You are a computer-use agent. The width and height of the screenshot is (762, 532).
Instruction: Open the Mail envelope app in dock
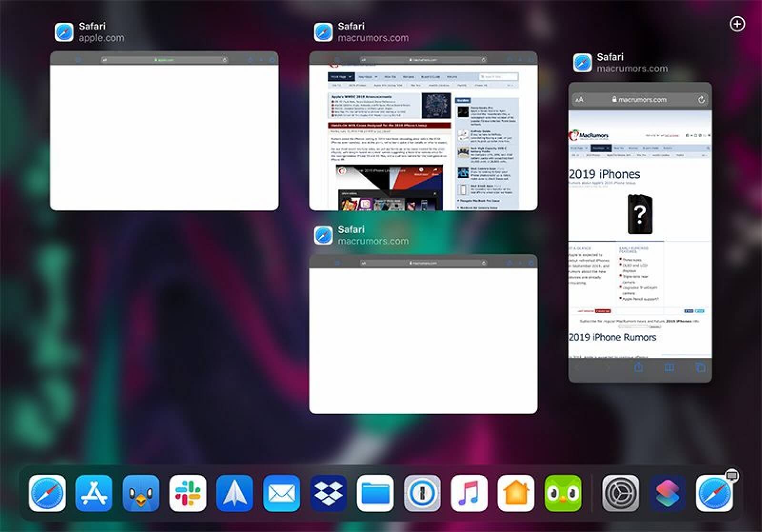coord(281,493)
